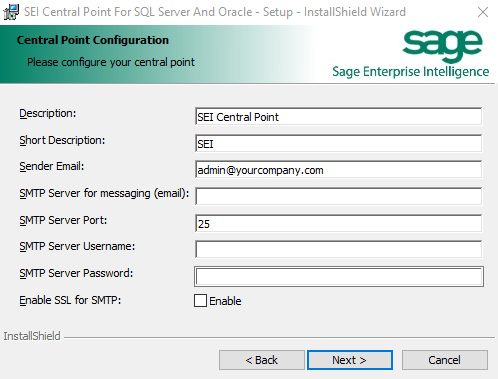Click the Enable SSL for SMTP label
498x379 pixels.
[x=70, y=300]
